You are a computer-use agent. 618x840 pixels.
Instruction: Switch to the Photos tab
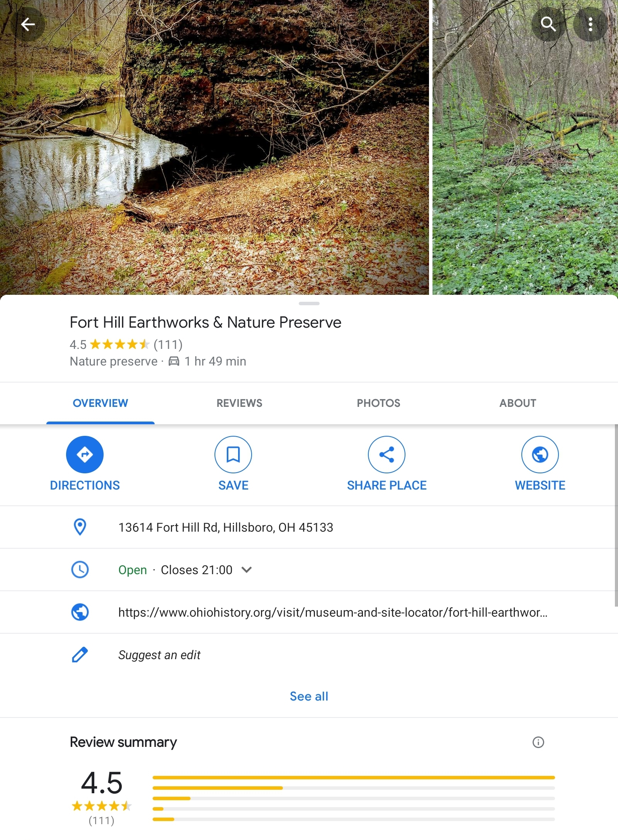point(378,403)
